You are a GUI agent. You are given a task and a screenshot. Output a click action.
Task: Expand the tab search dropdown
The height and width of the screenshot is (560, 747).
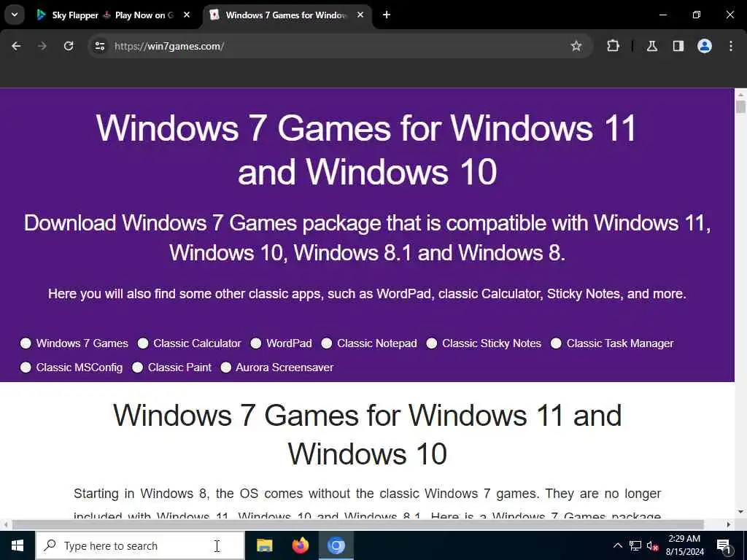[x=15, y=15]
